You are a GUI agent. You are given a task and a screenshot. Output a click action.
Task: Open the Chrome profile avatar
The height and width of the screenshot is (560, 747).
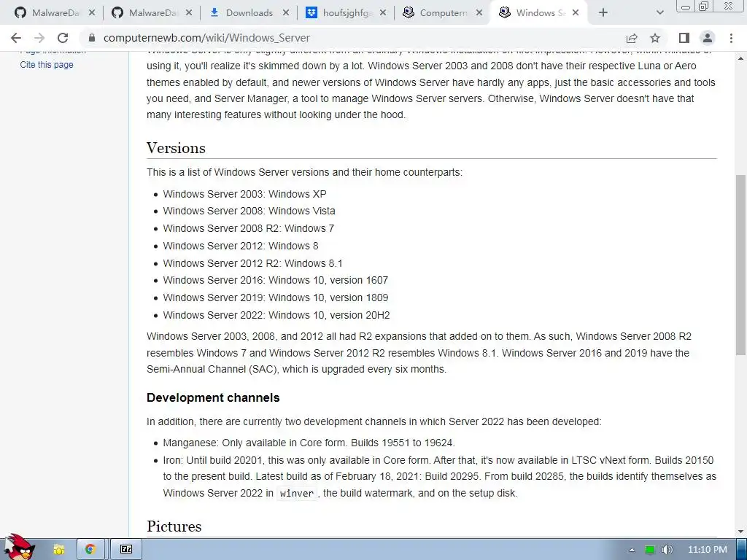[708, 38]
